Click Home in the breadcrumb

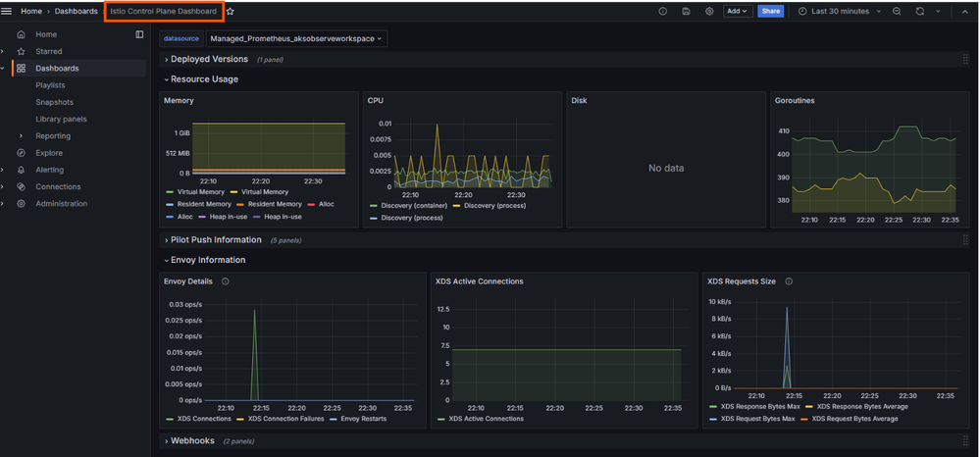coord(31,11)
